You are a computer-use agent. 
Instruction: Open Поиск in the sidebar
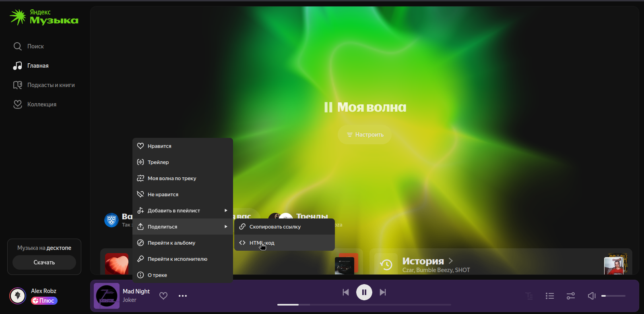point(35,46)
